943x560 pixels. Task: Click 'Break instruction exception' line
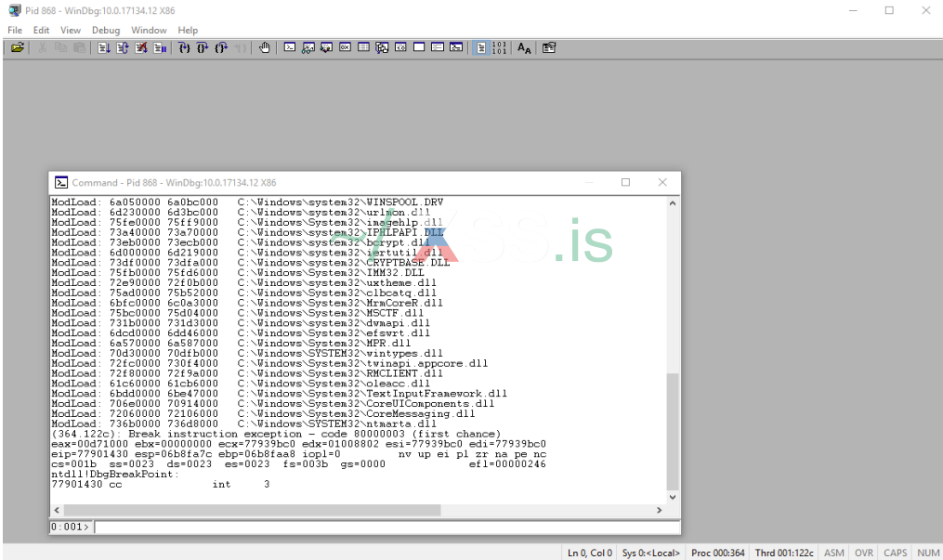click(x=276, y=434)
